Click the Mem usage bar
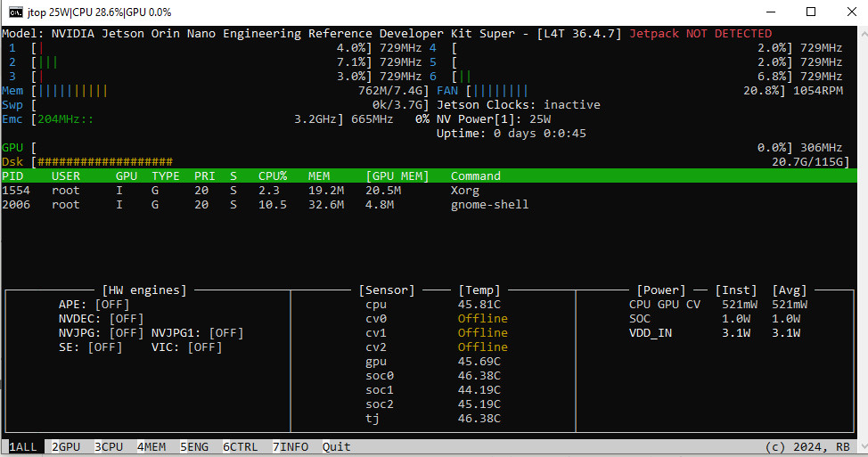The image size is (868, 457). (x=73, y=91)
